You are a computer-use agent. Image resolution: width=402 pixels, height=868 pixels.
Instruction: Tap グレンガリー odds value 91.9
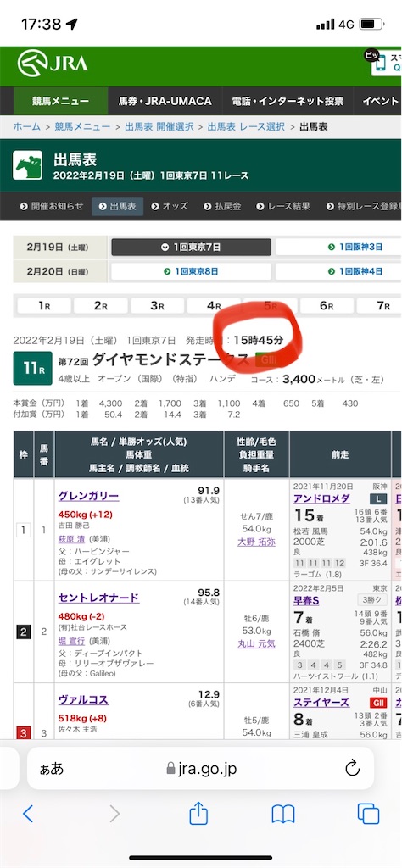[x=209, y=491]
